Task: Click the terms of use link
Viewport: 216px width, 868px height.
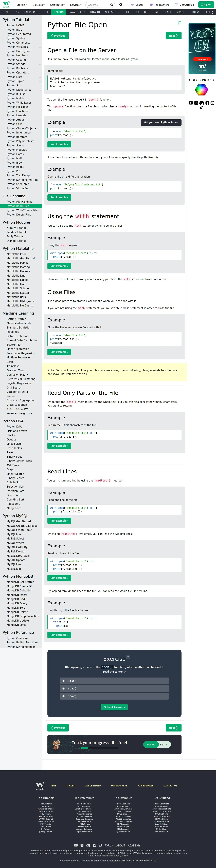Action: click(94, 856)
